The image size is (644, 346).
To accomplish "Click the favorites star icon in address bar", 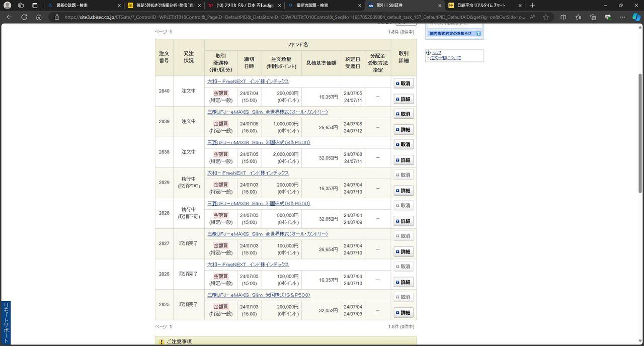I will click(x=546, y=17).
